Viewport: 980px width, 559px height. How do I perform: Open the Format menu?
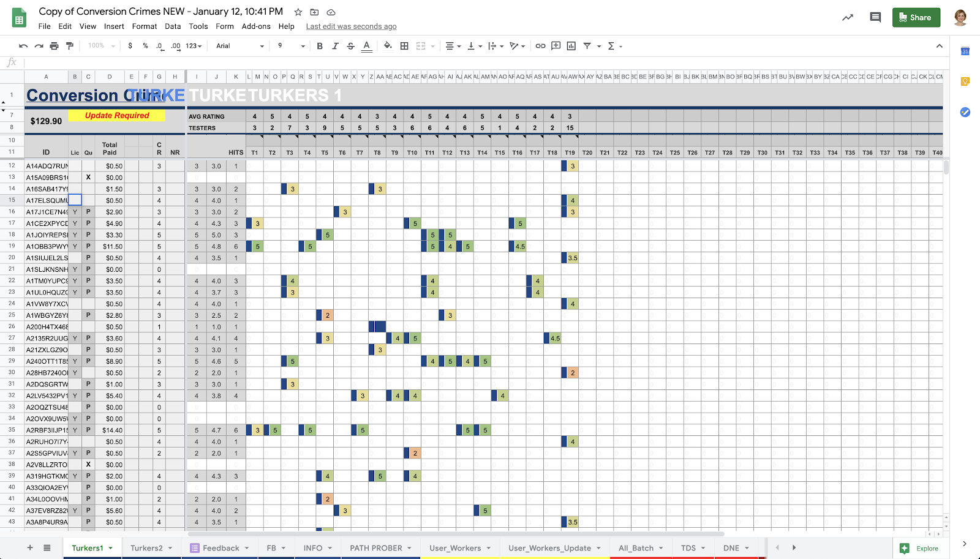145,26
